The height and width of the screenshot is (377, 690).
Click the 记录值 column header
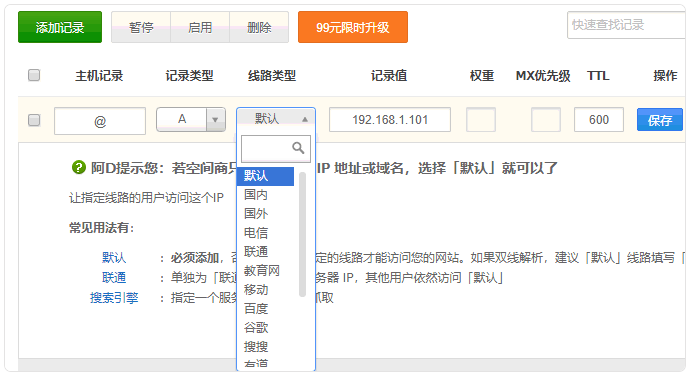coord(389,76)
